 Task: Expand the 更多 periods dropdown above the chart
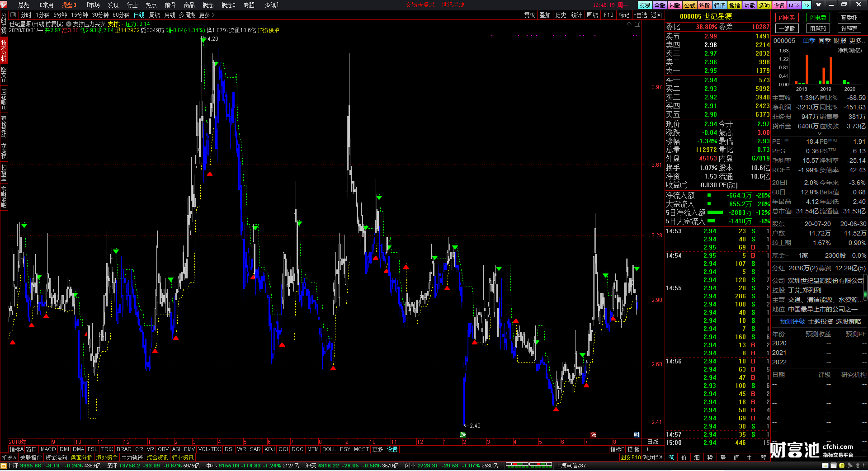[x=207, y=15]
